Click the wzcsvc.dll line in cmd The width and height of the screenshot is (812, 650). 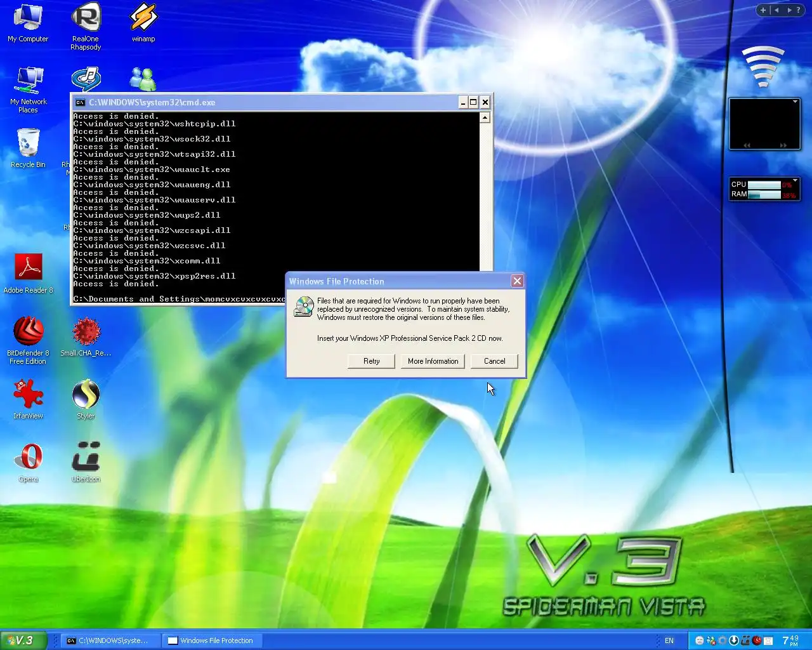[149, 246]
